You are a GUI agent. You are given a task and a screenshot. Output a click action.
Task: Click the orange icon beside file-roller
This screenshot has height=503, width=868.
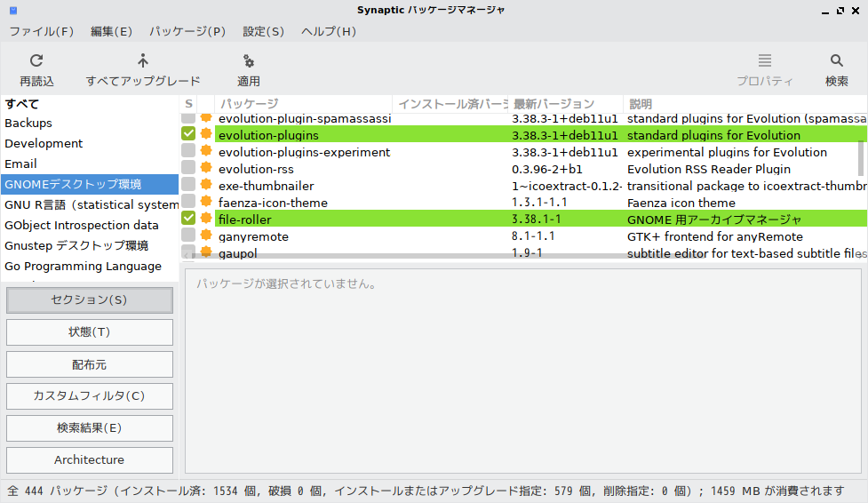(206, 219)
